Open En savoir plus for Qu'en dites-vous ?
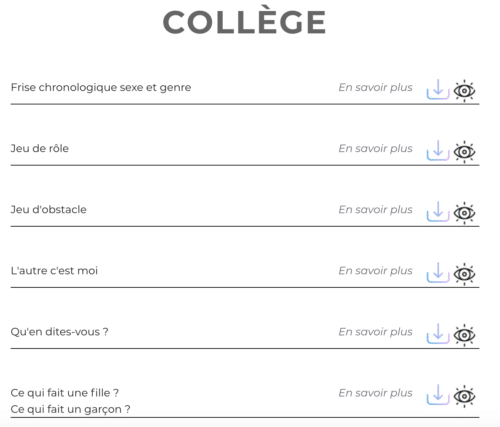500x427 pixels. tap(375, 332)
